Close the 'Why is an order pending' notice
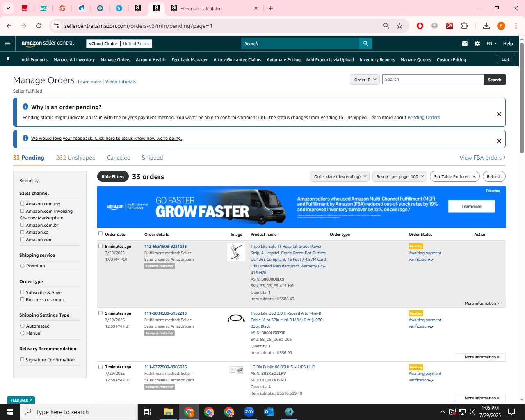 point(499,114)
